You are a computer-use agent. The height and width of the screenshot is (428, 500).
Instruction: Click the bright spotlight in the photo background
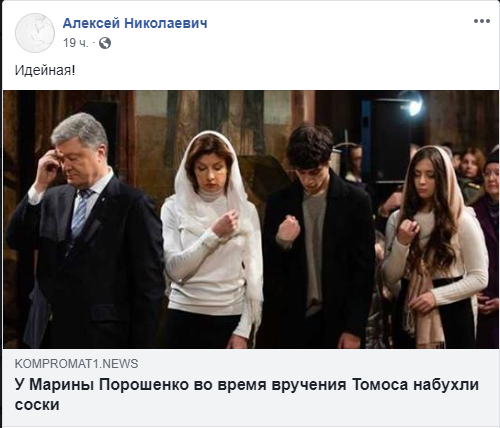(413, 106)
